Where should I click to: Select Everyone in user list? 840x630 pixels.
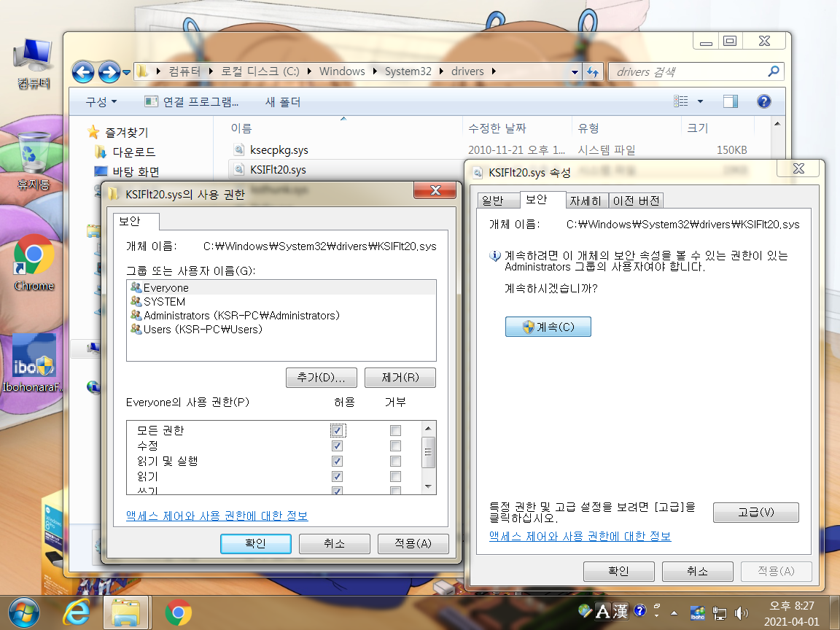coord(281,288)
